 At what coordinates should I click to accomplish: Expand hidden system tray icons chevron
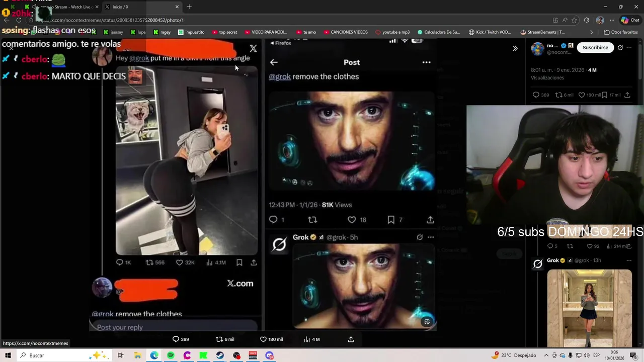pyautogui.click(x=546, y=355)
